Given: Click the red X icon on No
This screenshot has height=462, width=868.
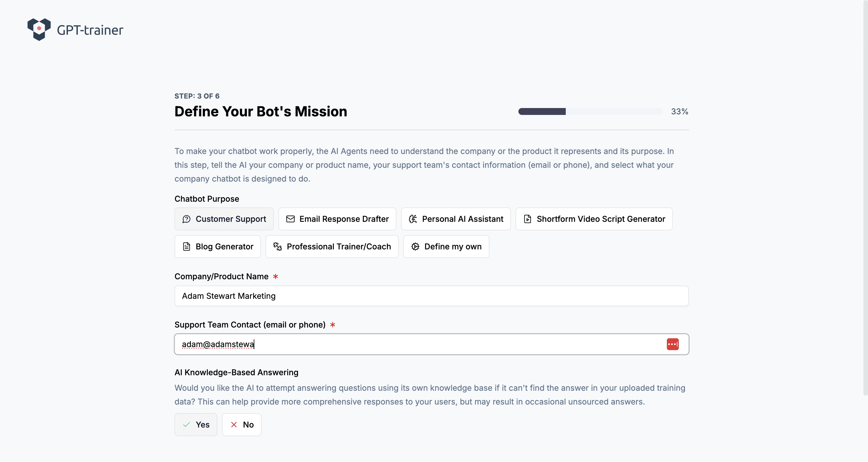Looking at the screenshot, I should point(234,425).
